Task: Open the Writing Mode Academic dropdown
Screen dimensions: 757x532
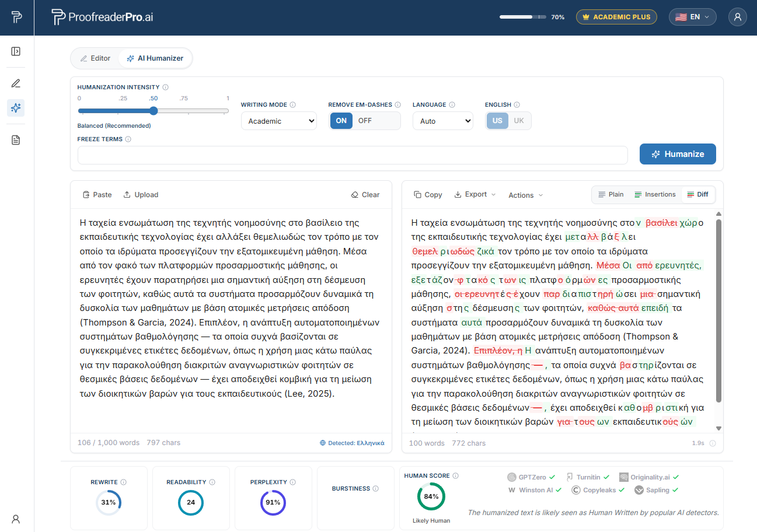Action: tap(279, 121)
